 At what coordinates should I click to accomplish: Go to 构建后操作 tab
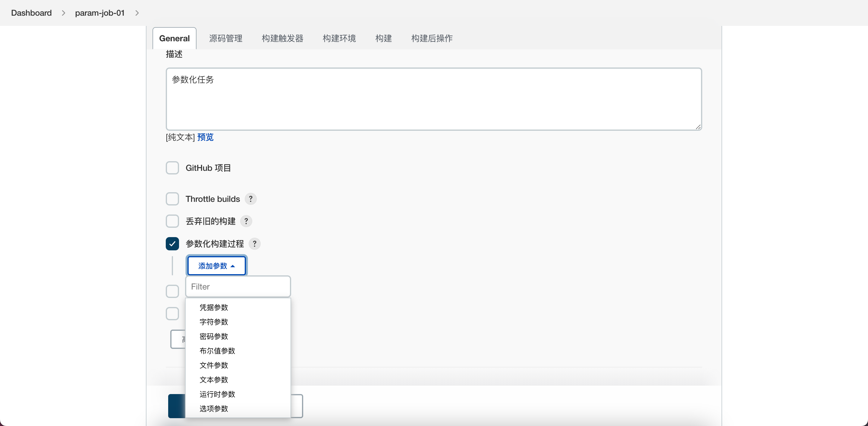(x=432, y=38)
